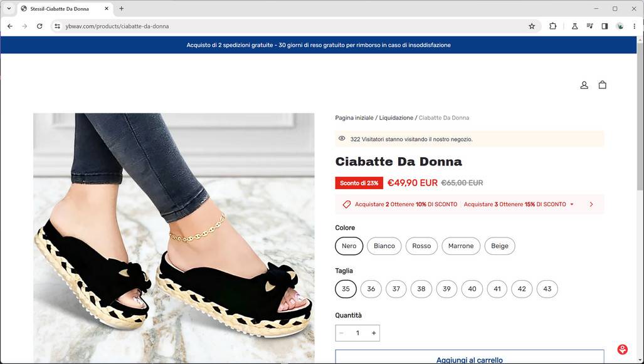The image size is (644, 364).
Task: Bookmark this page with the star icon
Action: [x=532, y=26]
